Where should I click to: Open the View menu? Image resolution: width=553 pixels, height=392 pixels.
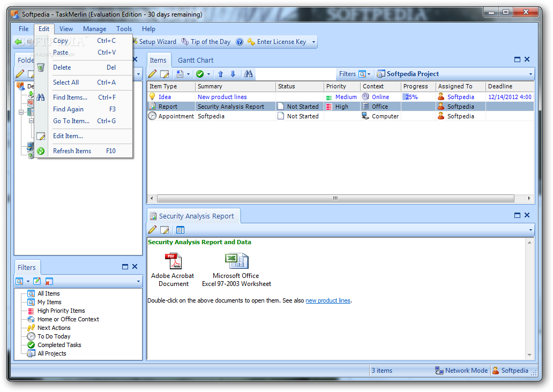pos(66,29)
